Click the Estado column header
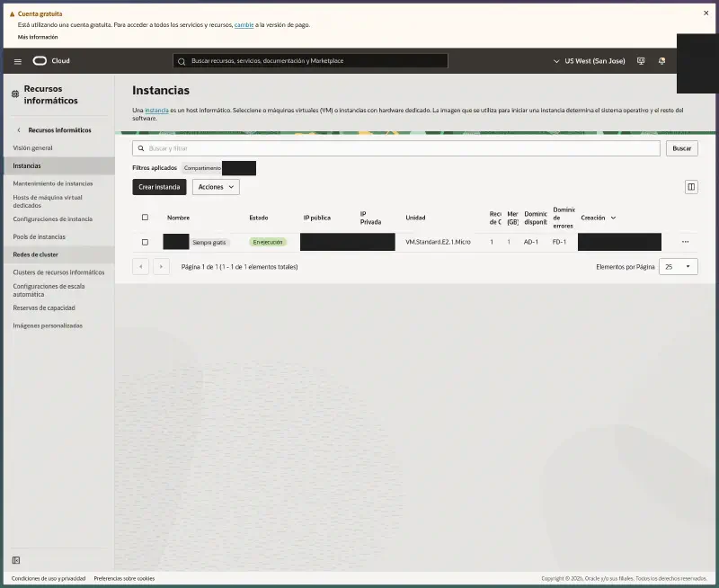The height and width of the screenshot is (588, 719). pyautogui.click(x=259, y=218)
